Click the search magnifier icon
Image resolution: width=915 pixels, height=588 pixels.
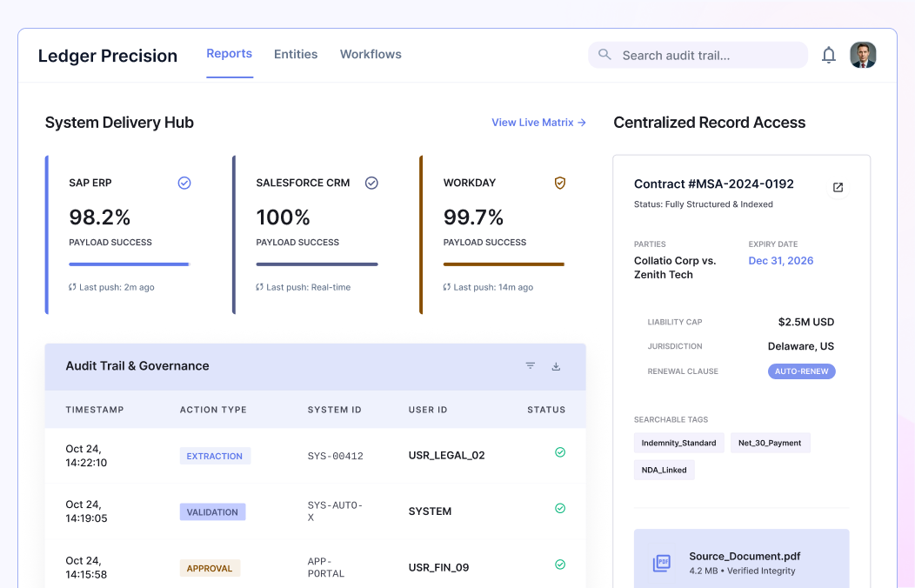(x=604, y=55)
